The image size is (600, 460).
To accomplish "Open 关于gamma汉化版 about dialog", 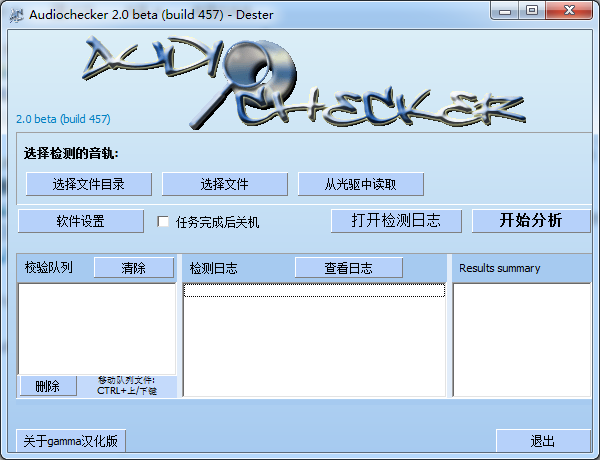I will pyautogui.click(x=71, y=441).
